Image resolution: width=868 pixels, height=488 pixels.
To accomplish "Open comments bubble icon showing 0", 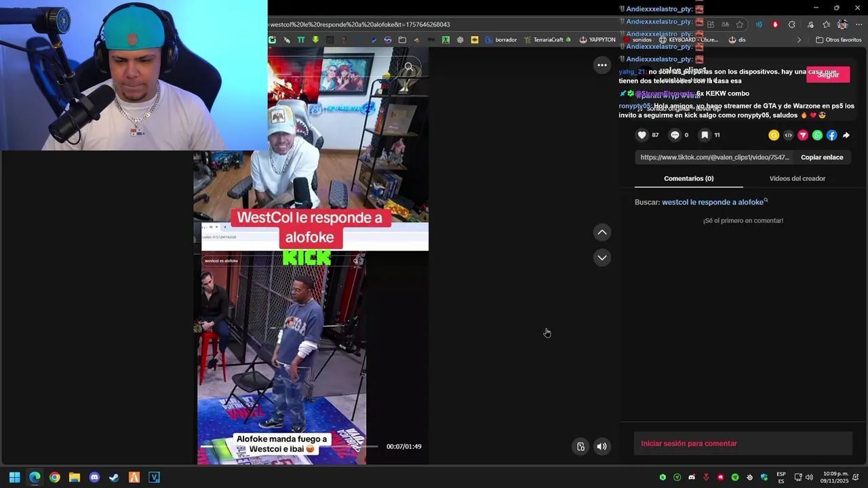I will tap(674, 135).
